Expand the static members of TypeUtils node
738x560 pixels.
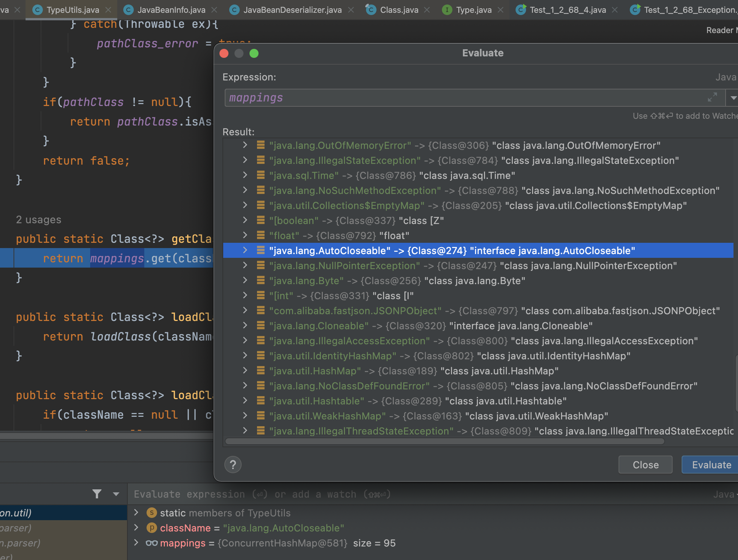pos(136,513)
